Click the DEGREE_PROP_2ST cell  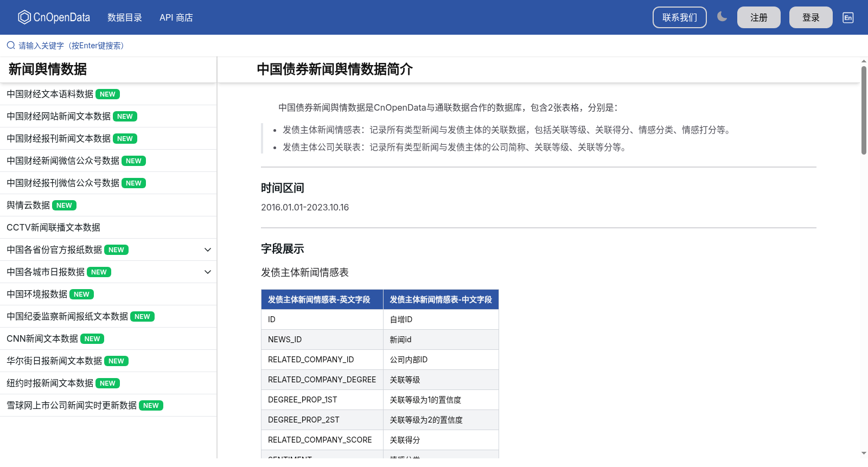pyautogui.click(x=322, y=420)
